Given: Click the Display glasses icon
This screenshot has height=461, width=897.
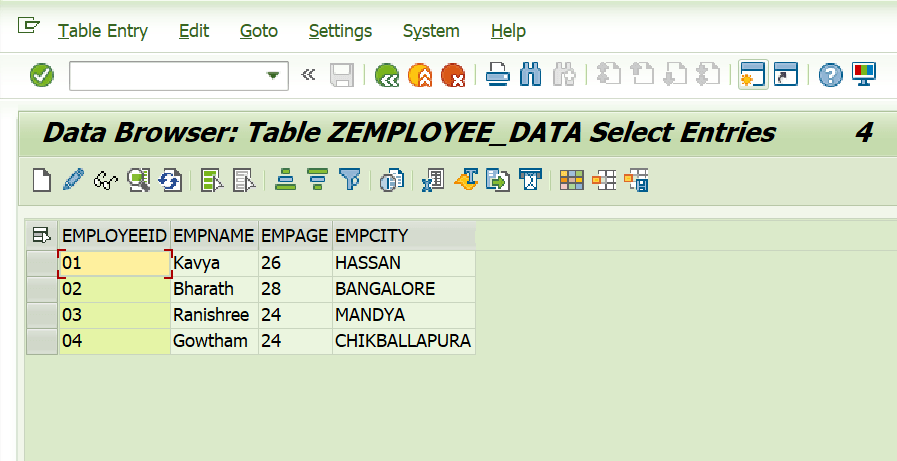Looking at the screenshot, I should point(106,181).
